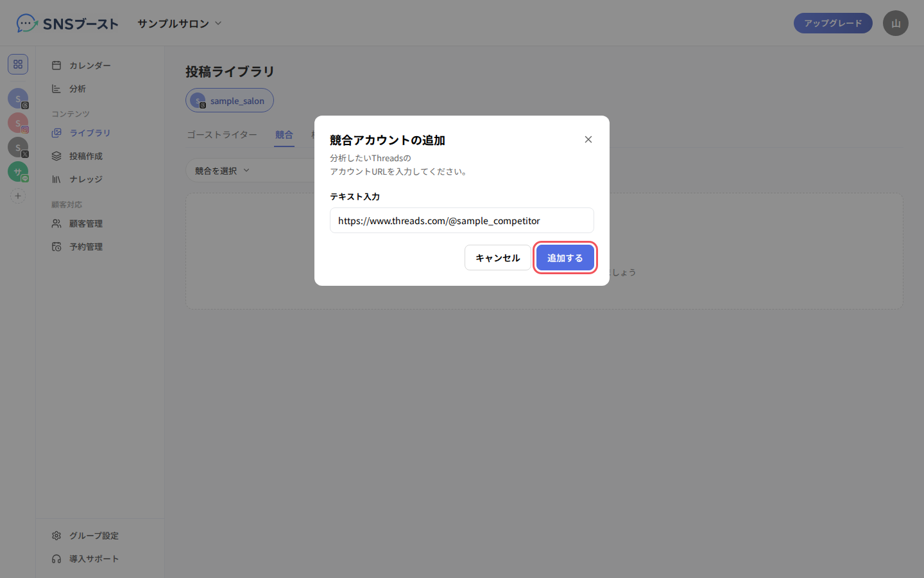The height and width of the screenshot is (578, 924).
Task: Open the 競合を選択 dropdown
Action: 222,171
